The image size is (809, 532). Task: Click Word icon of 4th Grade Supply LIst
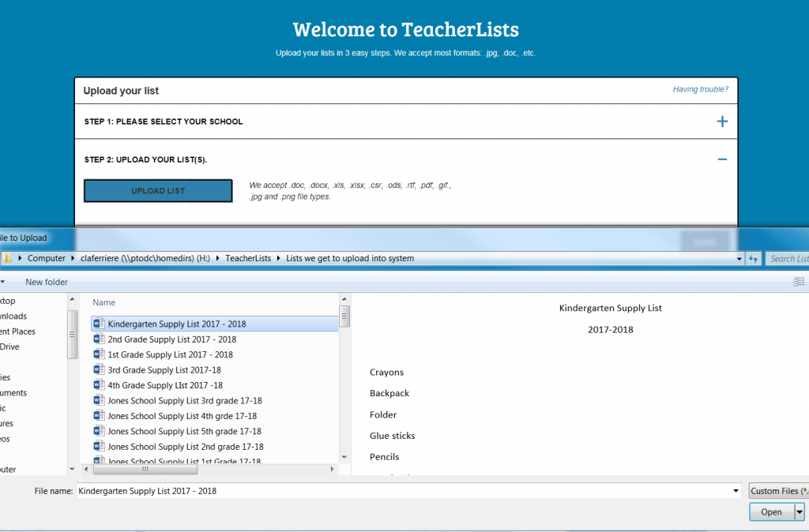pyautogui.click(x=99, y=385)
